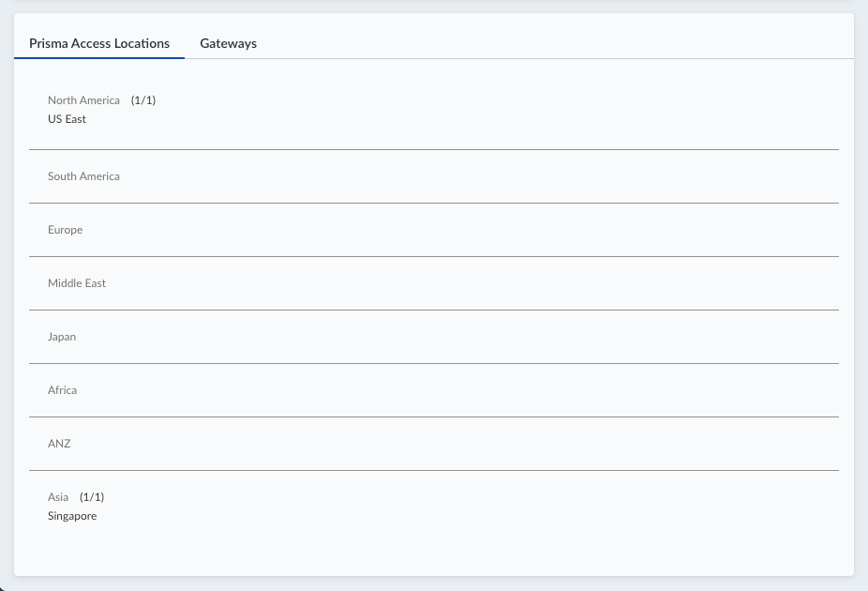Click the divider between South America and Europe
Screen dimensions: 868x591
pyautogui.click(x=434, y=203)
